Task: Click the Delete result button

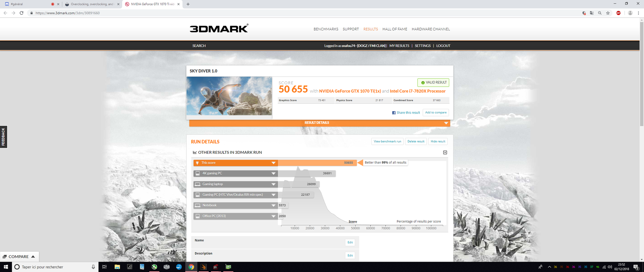Action: (x=416, y=141)
